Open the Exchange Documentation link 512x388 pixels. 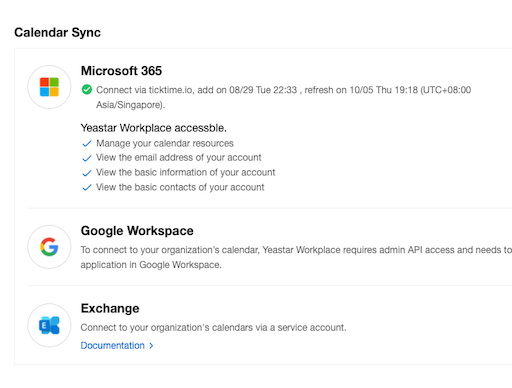coord(113,345)
